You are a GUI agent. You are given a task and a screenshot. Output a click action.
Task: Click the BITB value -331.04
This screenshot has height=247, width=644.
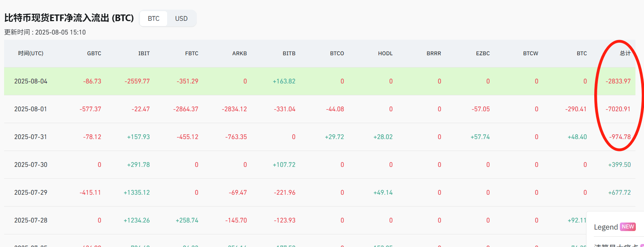[x=285, y=109]
